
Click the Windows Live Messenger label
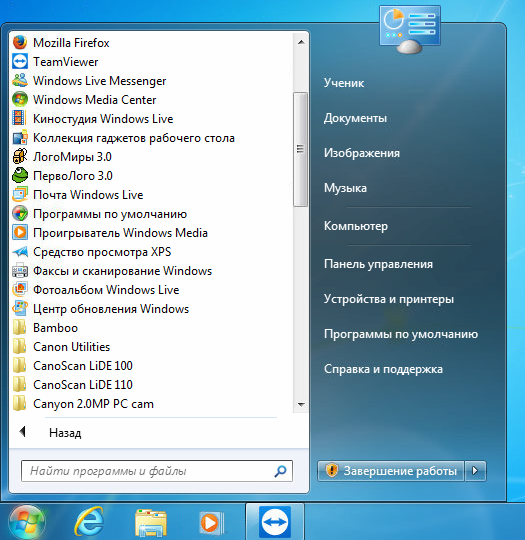(100, 81)
